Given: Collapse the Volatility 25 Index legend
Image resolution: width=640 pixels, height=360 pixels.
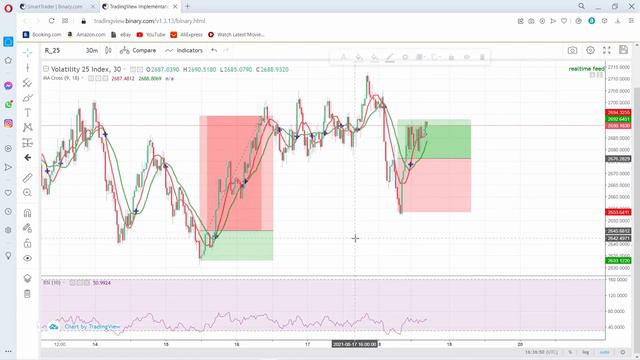Looking at the screenshot, I should [x=46, y=69].
